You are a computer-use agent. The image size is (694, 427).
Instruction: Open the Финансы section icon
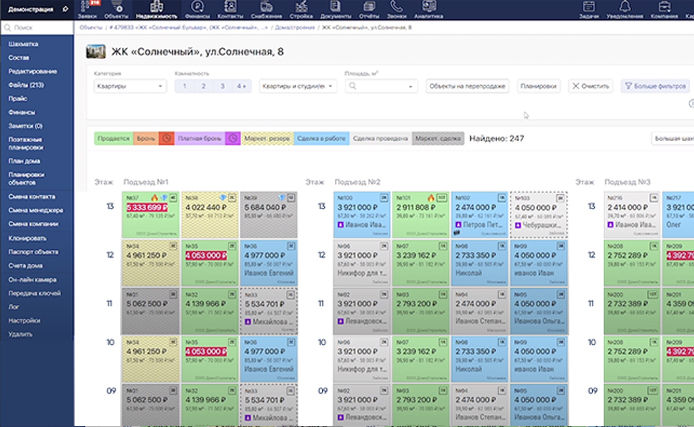click(197, 6)
